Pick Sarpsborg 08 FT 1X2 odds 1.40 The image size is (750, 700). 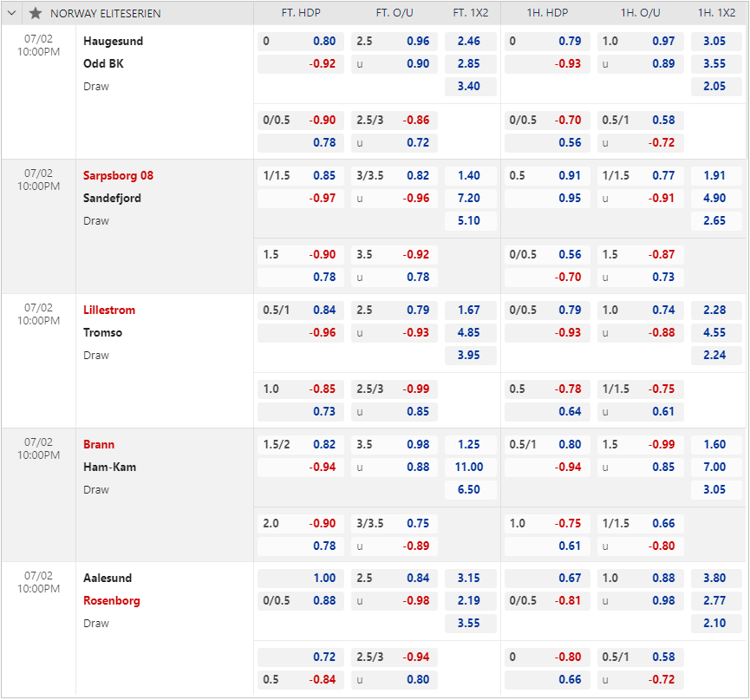coord(470,175)
